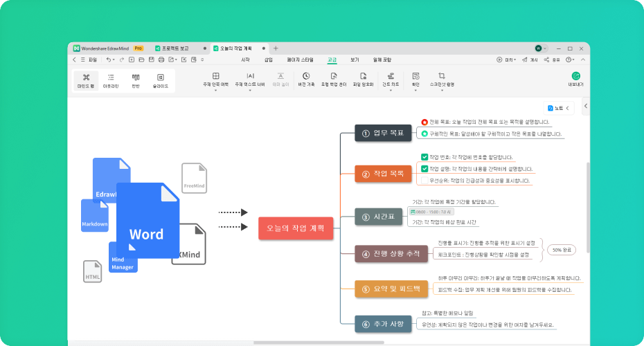Click the Check (확인) icon in ribbon

pyautogui.click(x=415, y=76)
